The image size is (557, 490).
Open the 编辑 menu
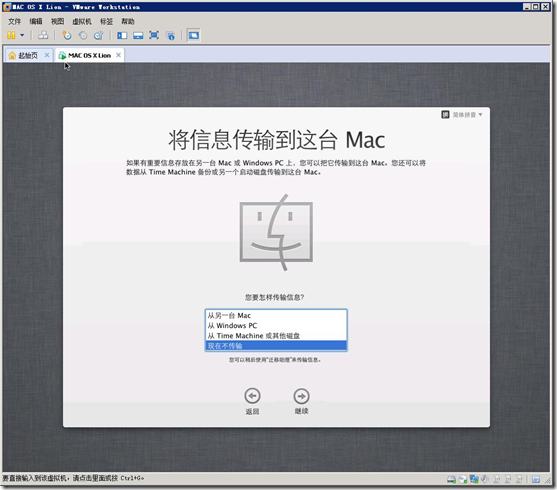[x=36, y=21]
